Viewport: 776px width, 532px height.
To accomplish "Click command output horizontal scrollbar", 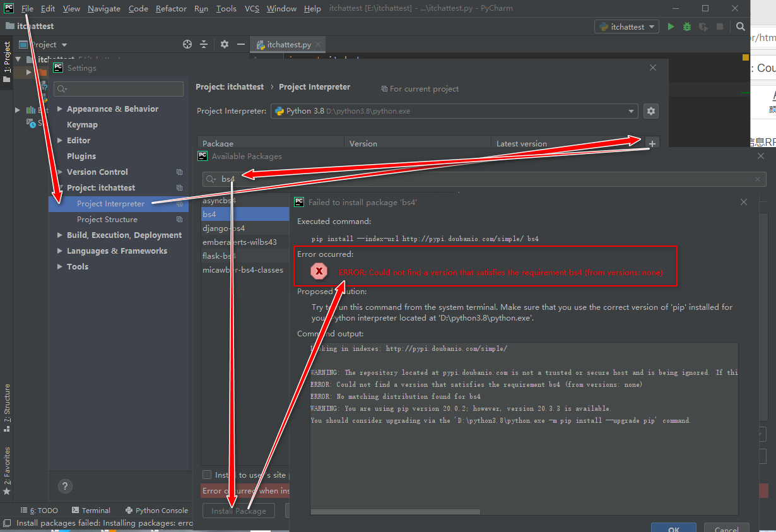I will [x=396, y=512].
